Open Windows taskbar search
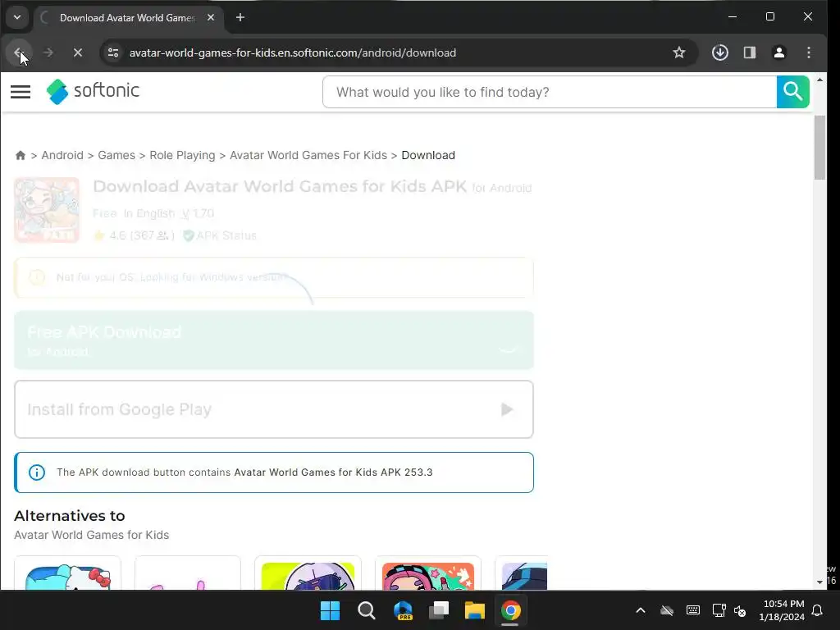The width and height of the screenshot is (840, 630). point(367,610)
